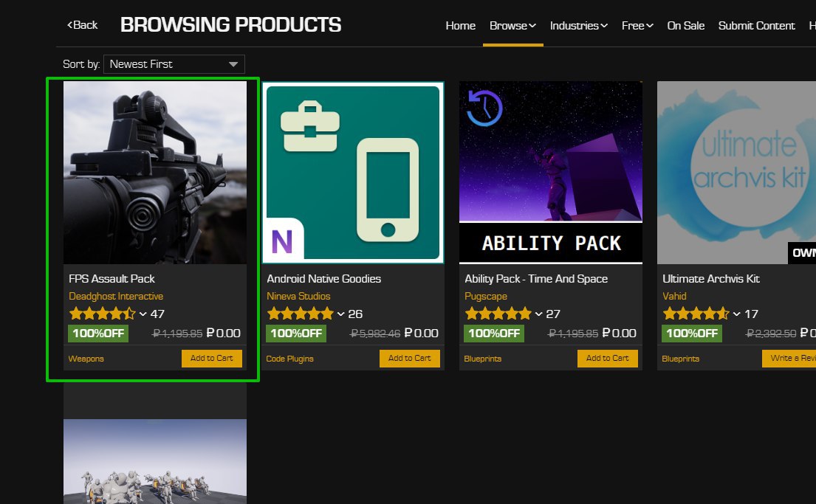Click the Android Native Goodies title
The image size is (816, 504).
323,279
